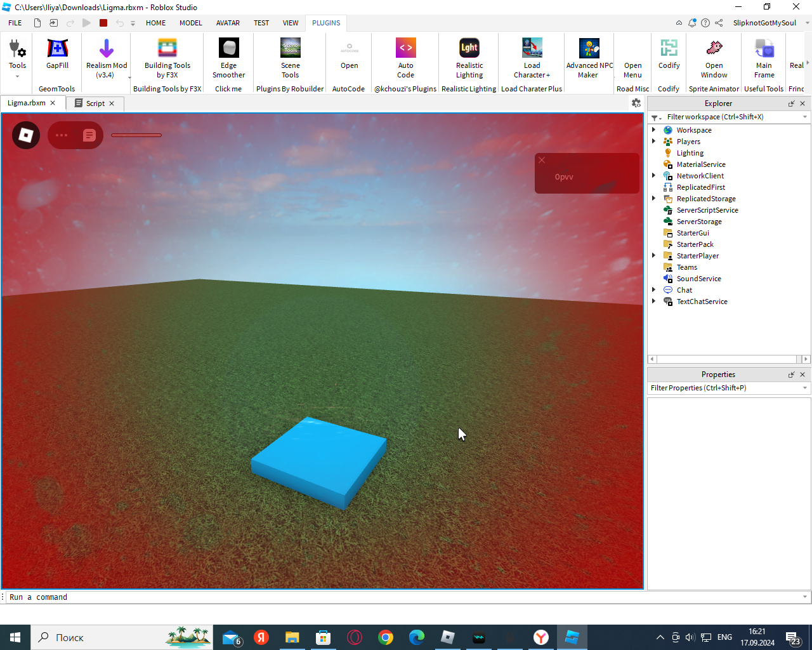This screenshot has height=650, width=812.
Task: Open the Codify plugin
Action: pos(669,55)
